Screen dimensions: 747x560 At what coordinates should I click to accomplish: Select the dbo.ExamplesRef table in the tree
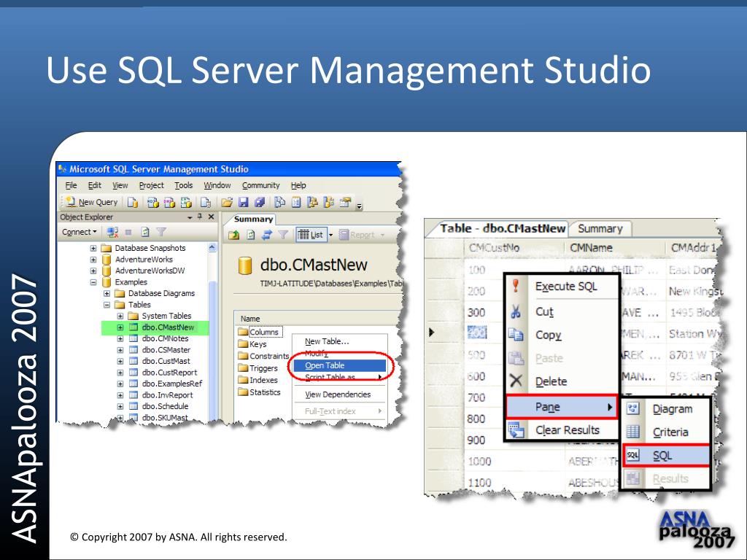tap(172, 384)
